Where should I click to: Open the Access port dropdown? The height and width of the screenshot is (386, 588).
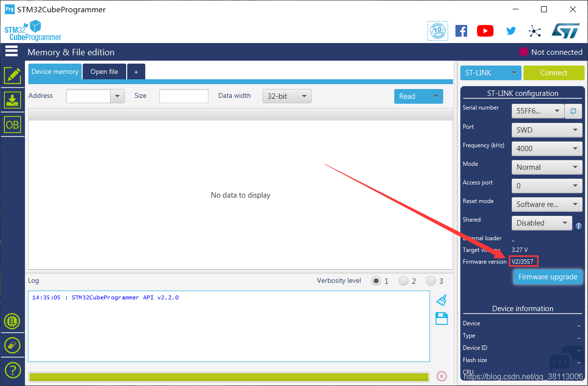[547, 186]
